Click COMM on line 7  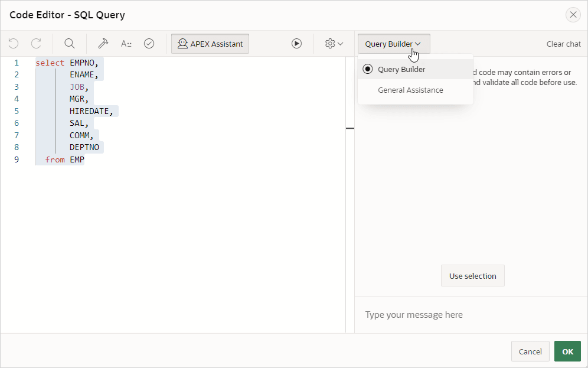pyautogui.click(x=80, y=135)
